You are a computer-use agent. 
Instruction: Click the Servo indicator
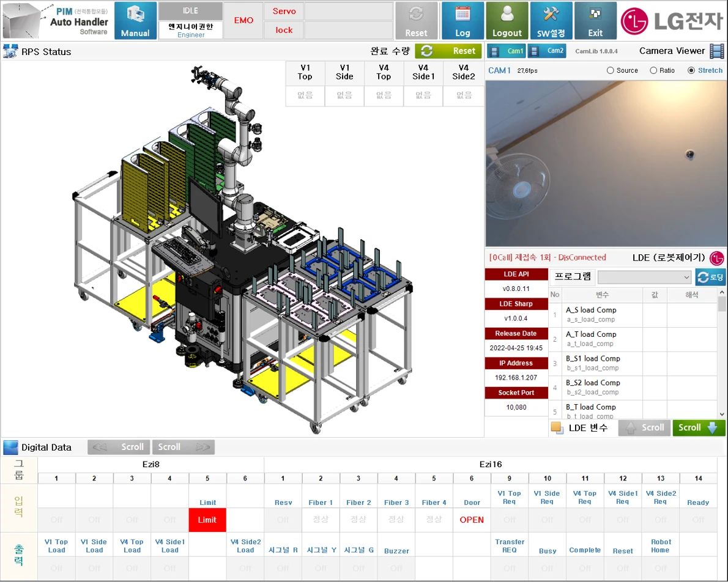(284, 11)
